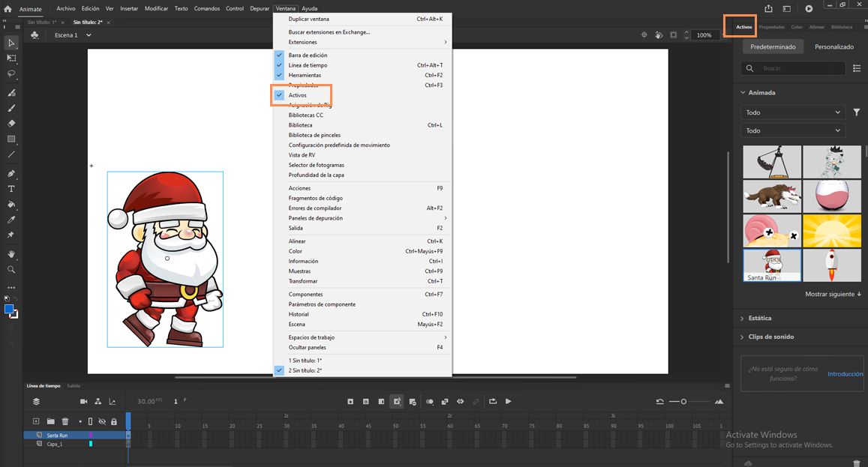Choose the Eraser tool

(11, 123)
